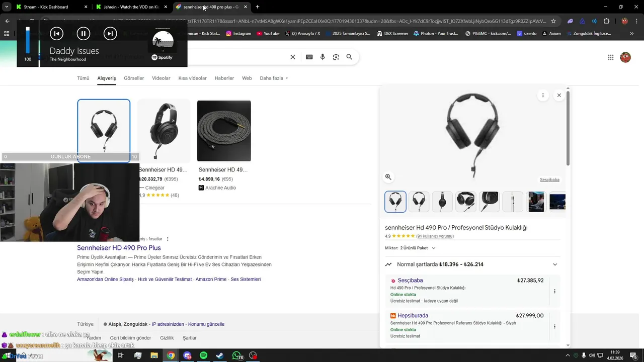The height and width of the screenshot is (362, 644).
Task: Select the Kısa videolar filter
Action: (192, 78)
